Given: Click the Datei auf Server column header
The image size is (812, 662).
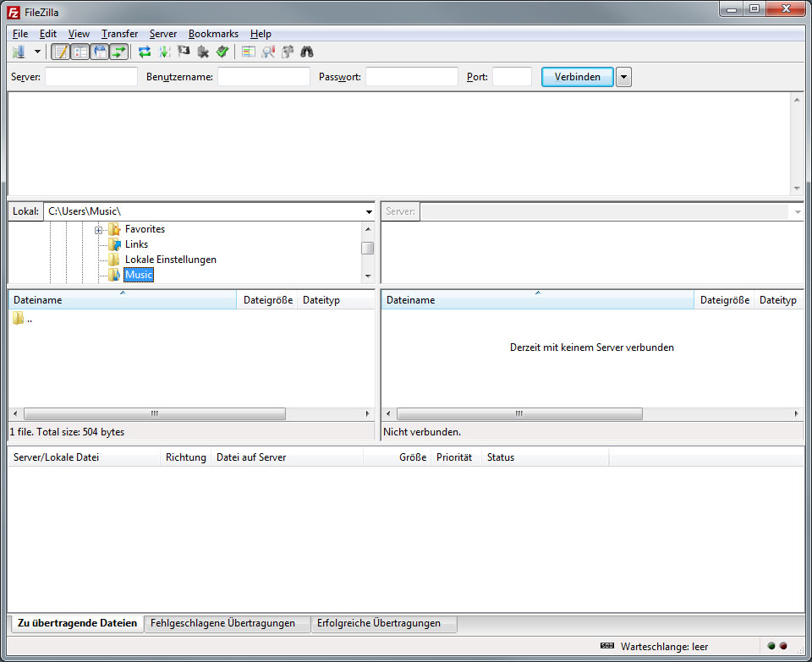Looking at the screenshot, I should pyautogui.click(x=288, y=457).
